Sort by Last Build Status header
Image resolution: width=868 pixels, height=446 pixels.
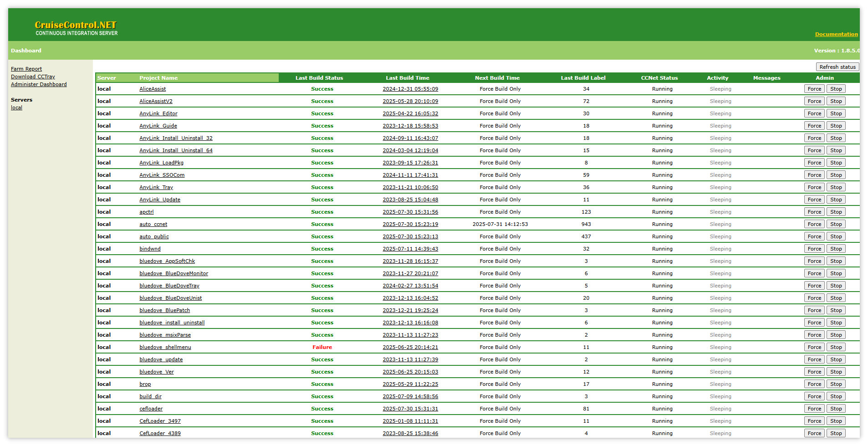319,78
